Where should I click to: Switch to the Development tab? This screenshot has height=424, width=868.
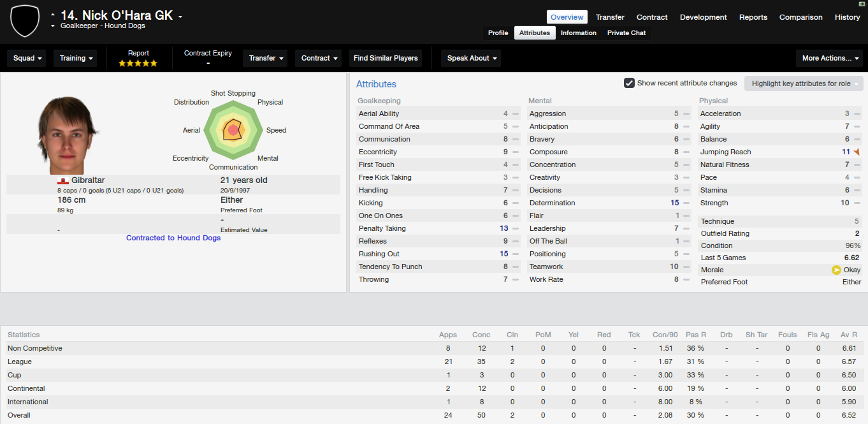click(704, 17)
